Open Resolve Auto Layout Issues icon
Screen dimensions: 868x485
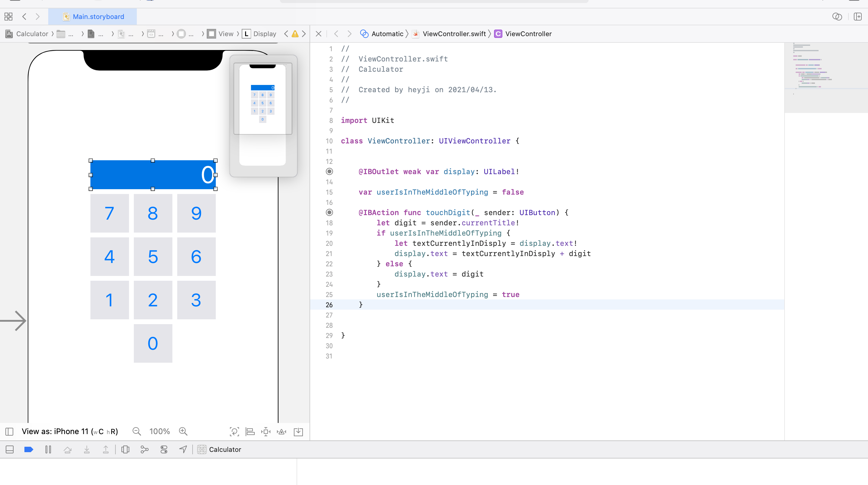[282, 431]
